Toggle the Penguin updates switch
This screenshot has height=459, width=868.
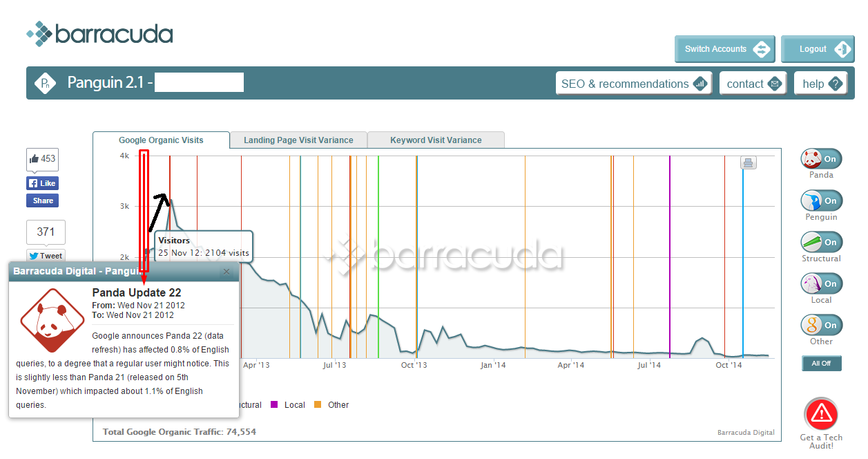click(x=821, y=200)
